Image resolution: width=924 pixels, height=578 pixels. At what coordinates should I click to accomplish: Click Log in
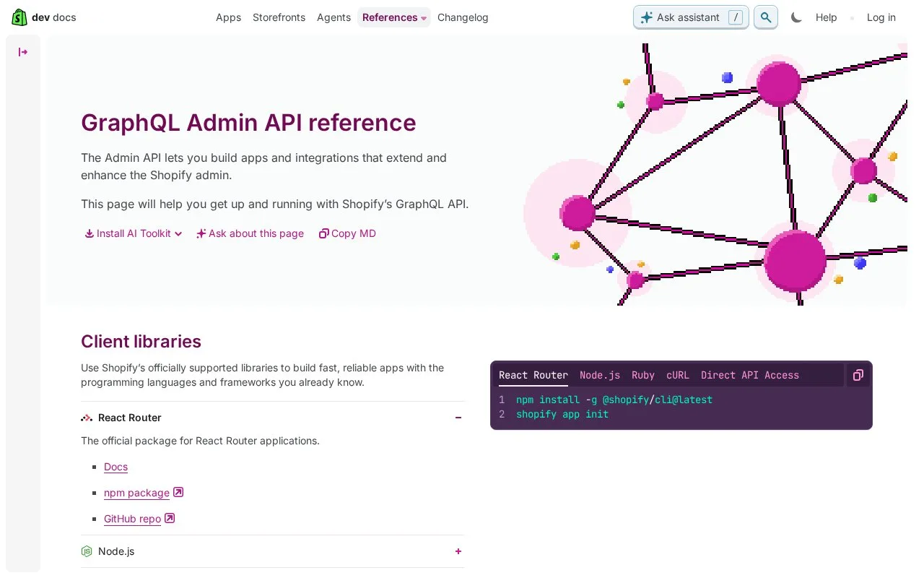tap(881, 17)
